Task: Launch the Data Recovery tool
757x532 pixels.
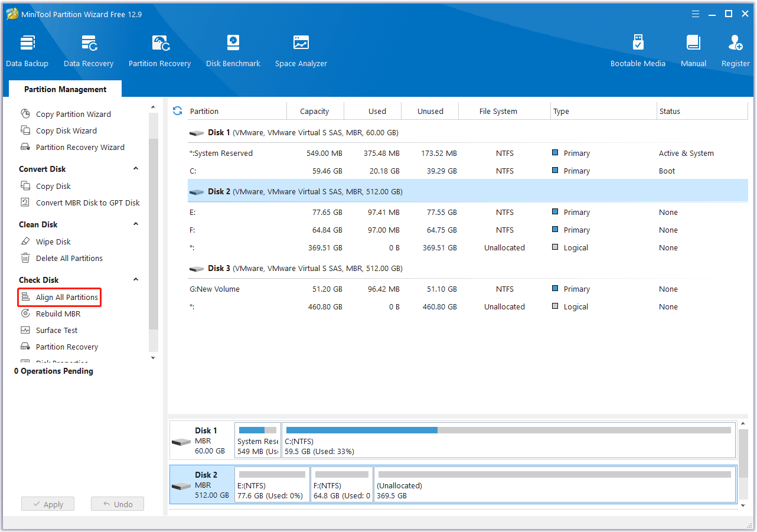Action: click(x=89, y=51)
